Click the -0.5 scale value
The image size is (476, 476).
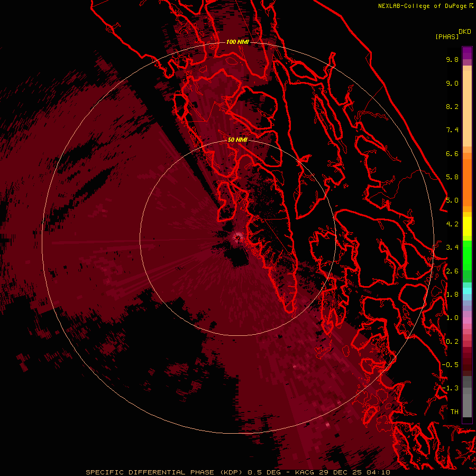[x=450, y=365]
